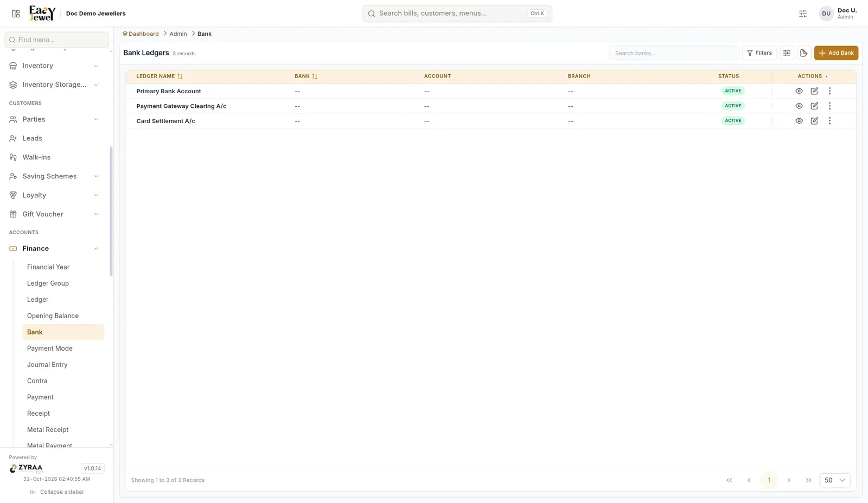Go to last page of records
Viewport: 868px width, 503px height.
[x=809, y=480]
